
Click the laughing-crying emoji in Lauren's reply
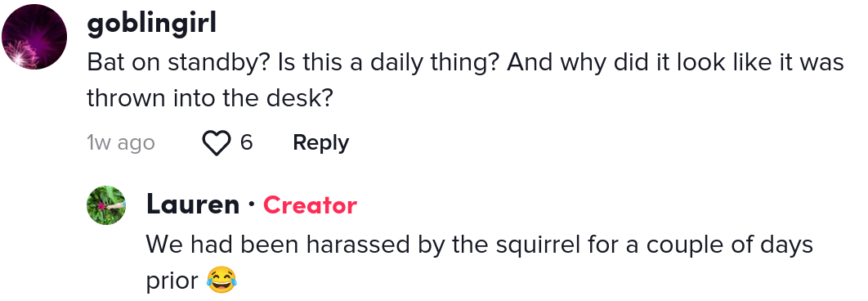[221, 280]
